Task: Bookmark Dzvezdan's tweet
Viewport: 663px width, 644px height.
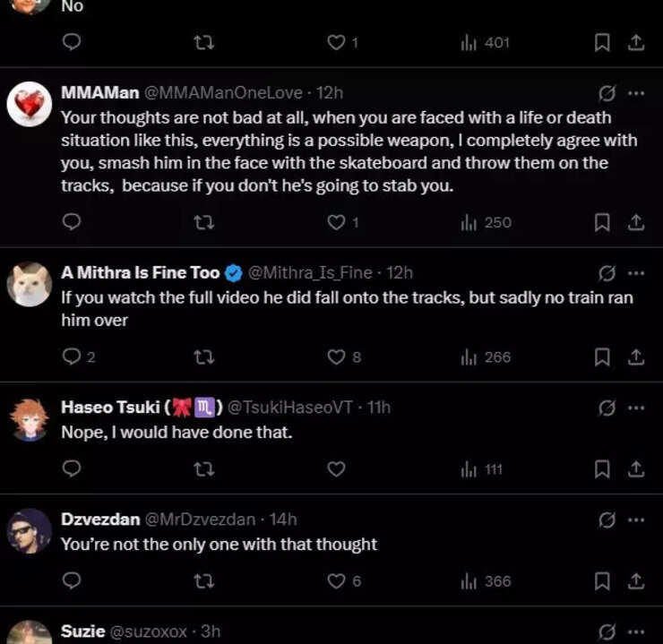Action: (602, 581)
